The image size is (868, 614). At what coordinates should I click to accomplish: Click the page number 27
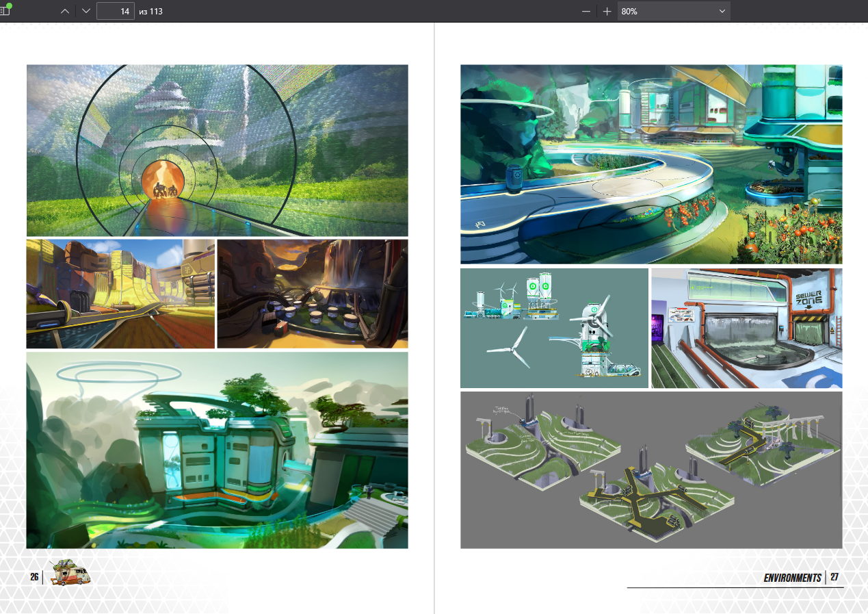coord(834,577)
